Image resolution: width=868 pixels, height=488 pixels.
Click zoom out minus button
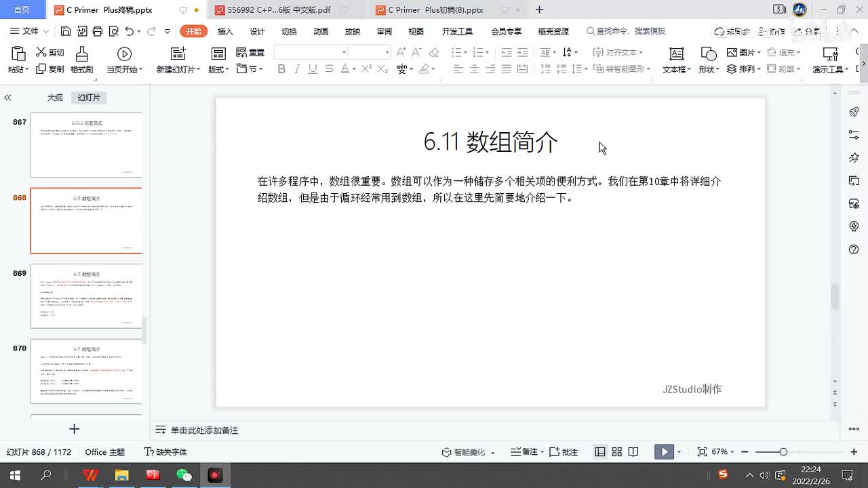click(x=745, y=452)
